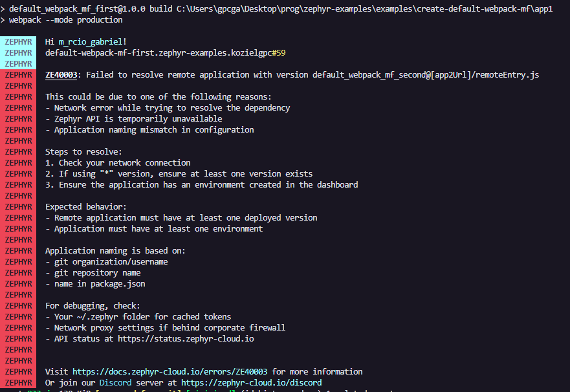The width and height of the screenshot is (570, 392).
Task: Click the 'webpack --mode production' command line
Action: (65, 20)
